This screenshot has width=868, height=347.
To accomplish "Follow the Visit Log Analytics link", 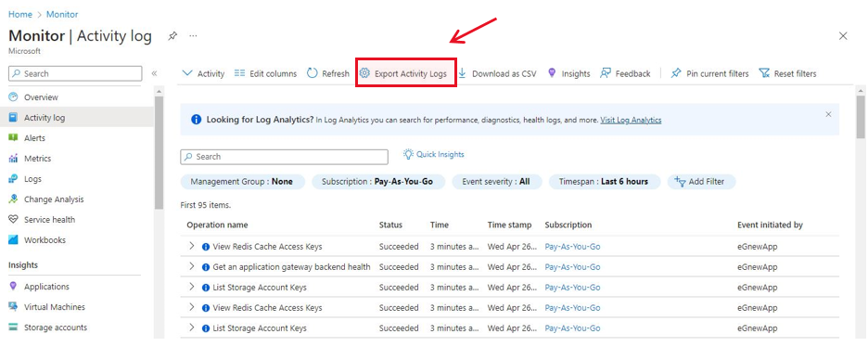I will pyautogui.click(x=631, y=120).
